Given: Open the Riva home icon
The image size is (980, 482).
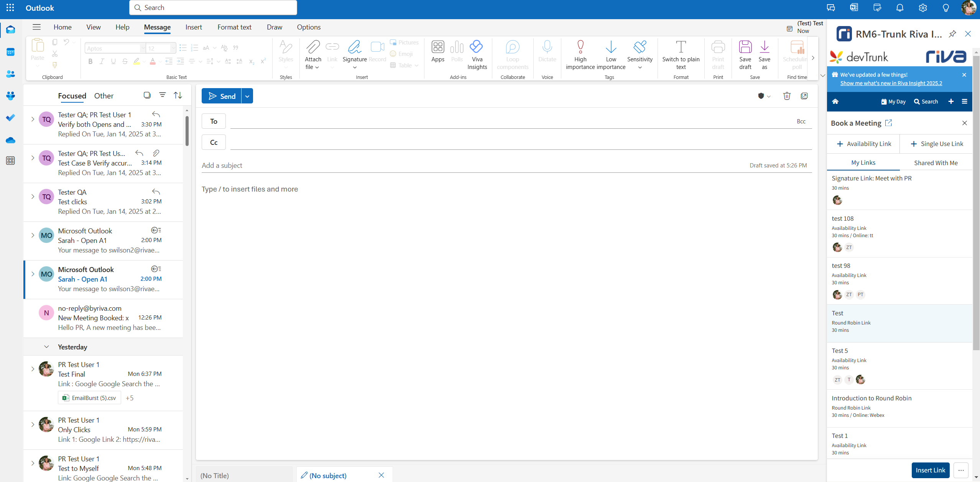Looking at the screenshot, I should 835,102.
